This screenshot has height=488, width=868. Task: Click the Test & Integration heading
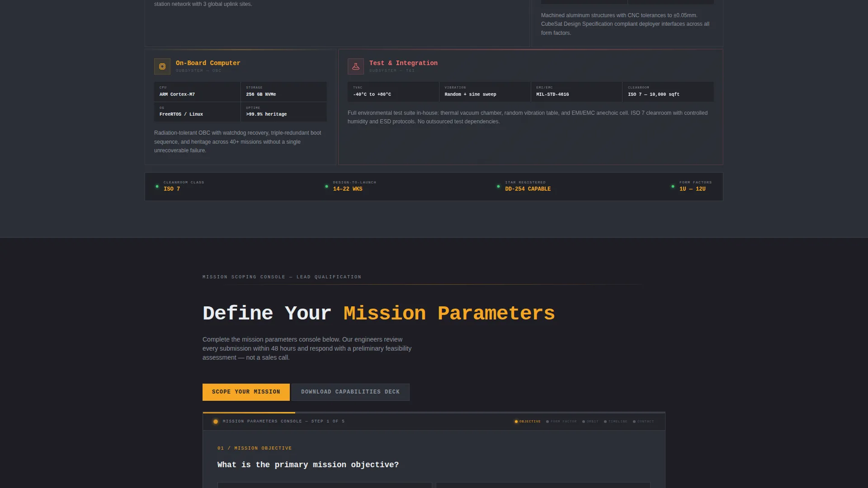[403, 63]
